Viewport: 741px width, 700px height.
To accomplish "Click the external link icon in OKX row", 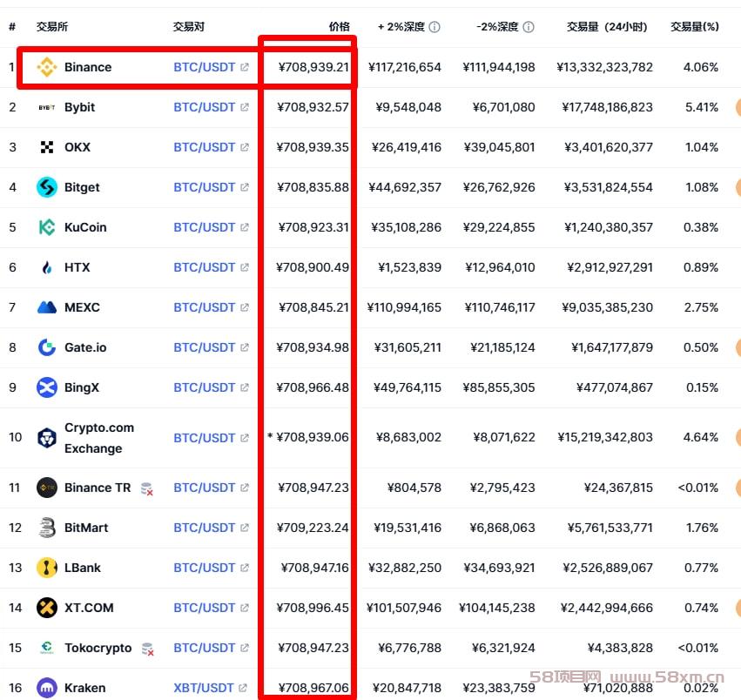I will [245, 147].
